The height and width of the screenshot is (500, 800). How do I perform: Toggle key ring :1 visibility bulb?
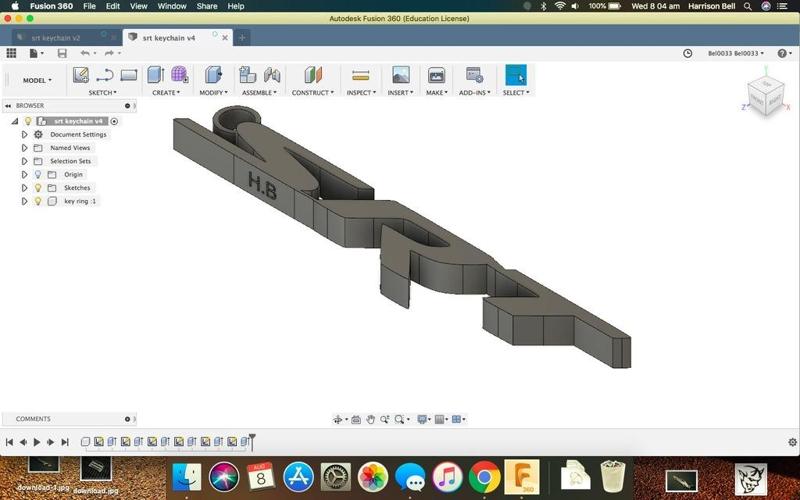38,201
